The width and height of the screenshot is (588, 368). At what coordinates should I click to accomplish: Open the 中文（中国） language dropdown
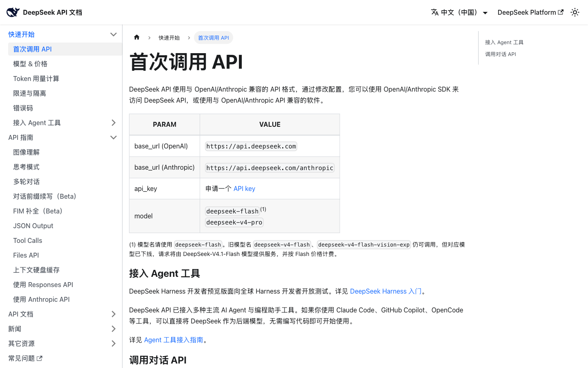pos(459,12)
